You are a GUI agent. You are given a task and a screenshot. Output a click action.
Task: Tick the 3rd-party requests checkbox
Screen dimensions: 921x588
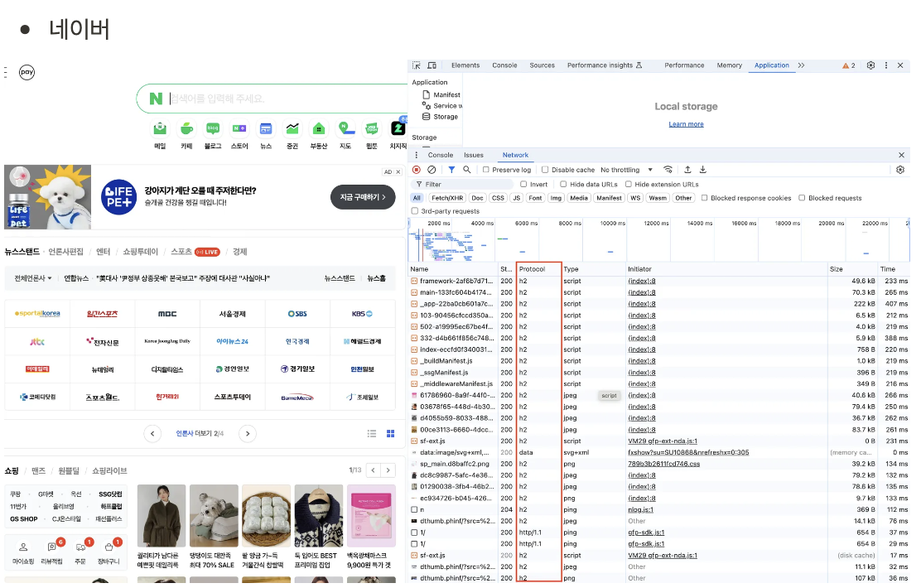[415, 211]
